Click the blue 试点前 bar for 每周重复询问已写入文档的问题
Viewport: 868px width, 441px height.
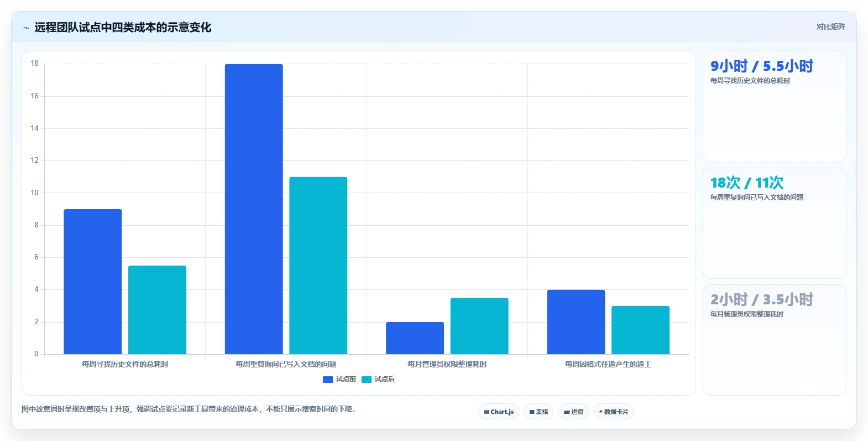(254, 209)
